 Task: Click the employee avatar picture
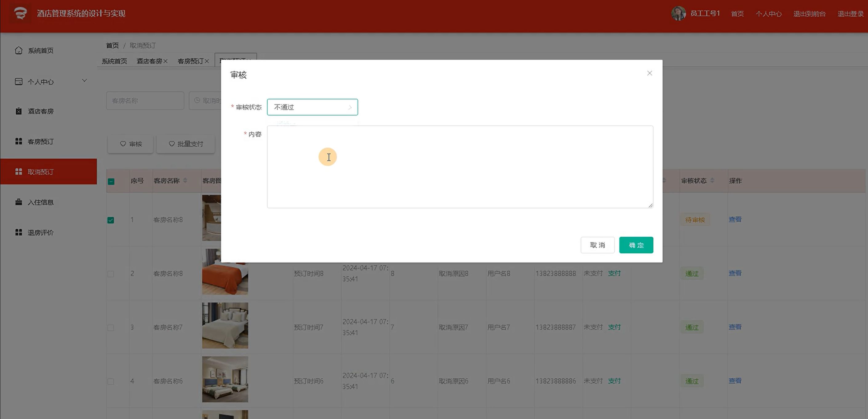[678, 14]
